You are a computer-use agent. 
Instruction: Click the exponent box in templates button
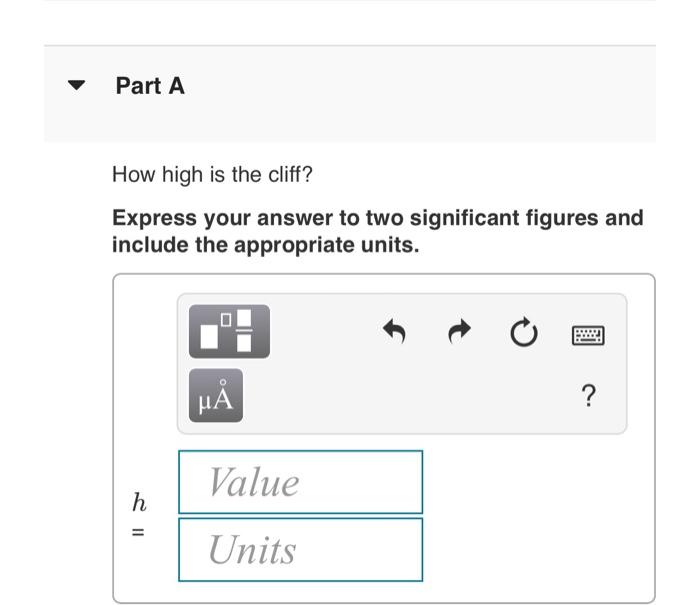[226, 320]
